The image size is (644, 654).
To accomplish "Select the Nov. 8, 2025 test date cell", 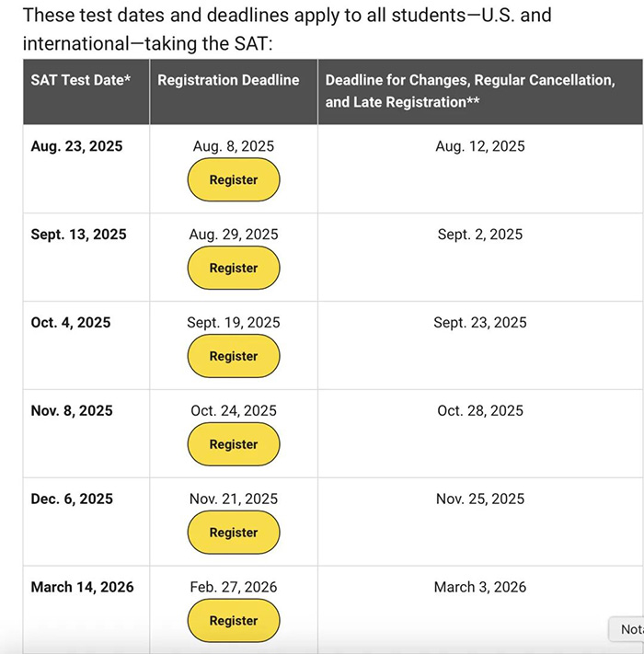I will pyautogui.click(x=72, y=410).
